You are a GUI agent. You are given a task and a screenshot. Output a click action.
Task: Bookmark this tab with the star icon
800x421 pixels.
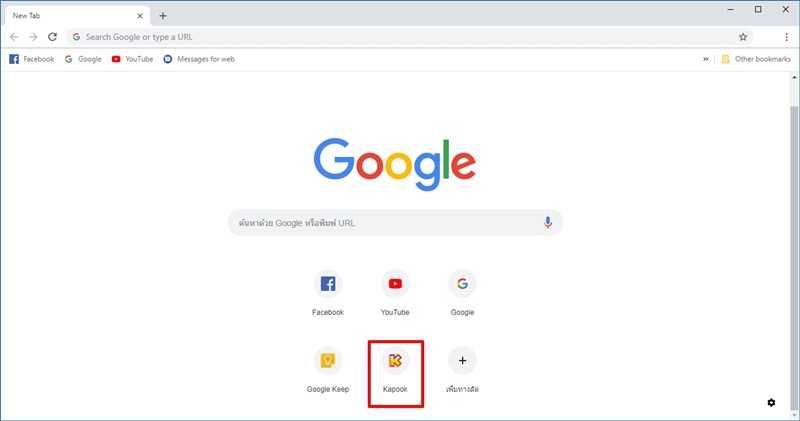pyautogui.click(x=743, y=37)
